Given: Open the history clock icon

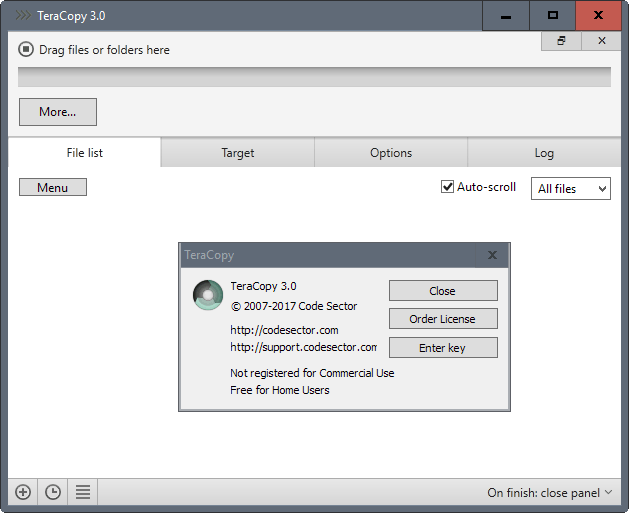Looking at the screenshot, I should (53, 492).
